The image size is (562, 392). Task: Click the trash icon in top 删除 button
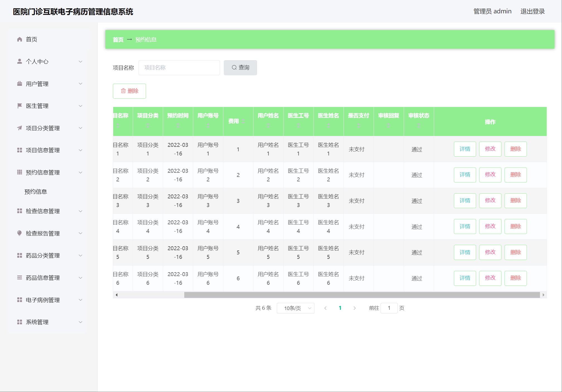[x=123, y=91]
